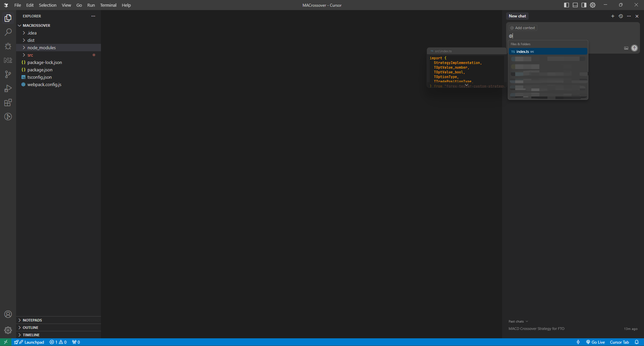Toggle the primary sidebar layout button

(x=567, y=5)
